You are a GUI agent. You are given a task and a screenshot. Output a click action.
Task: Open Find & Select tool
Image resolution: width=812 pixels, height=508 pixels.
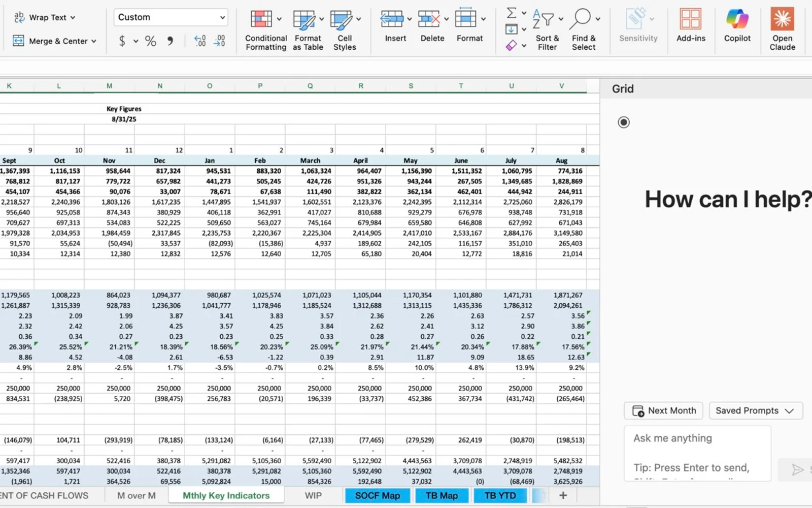pos(584,30)
